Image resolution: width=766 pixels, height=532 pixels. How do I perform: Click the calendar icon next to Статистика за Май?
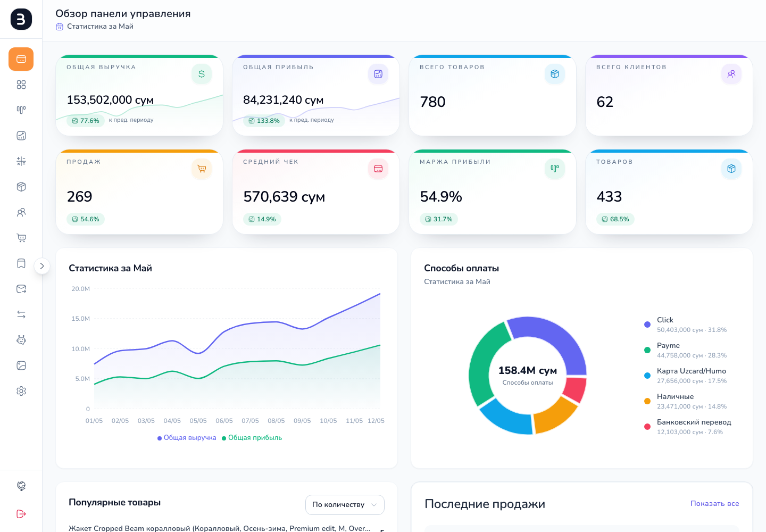[60, 27]
